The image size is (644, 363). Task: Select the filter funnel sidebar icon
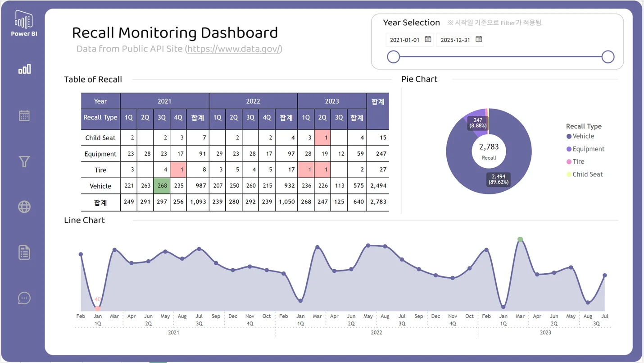(x=24, y=161)
